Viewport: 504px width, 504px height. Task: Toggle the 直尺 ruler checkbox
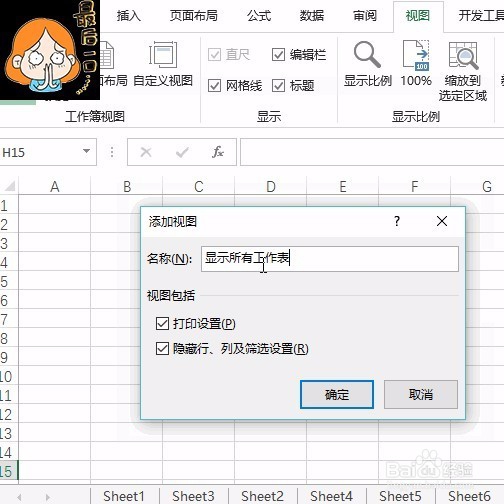pyautogui.click(x=214, y=55)
